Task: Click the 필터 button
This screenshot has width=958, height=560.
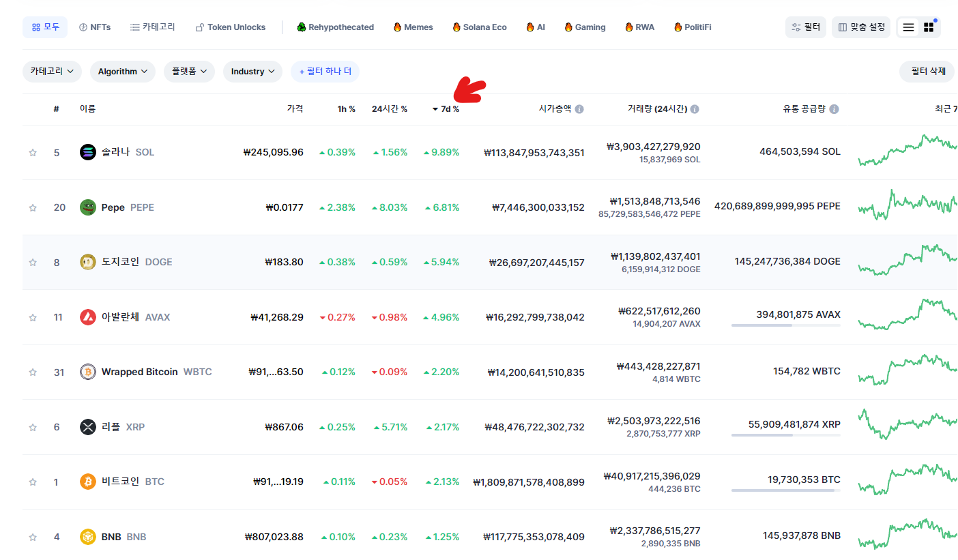Action: click(806, 27)
